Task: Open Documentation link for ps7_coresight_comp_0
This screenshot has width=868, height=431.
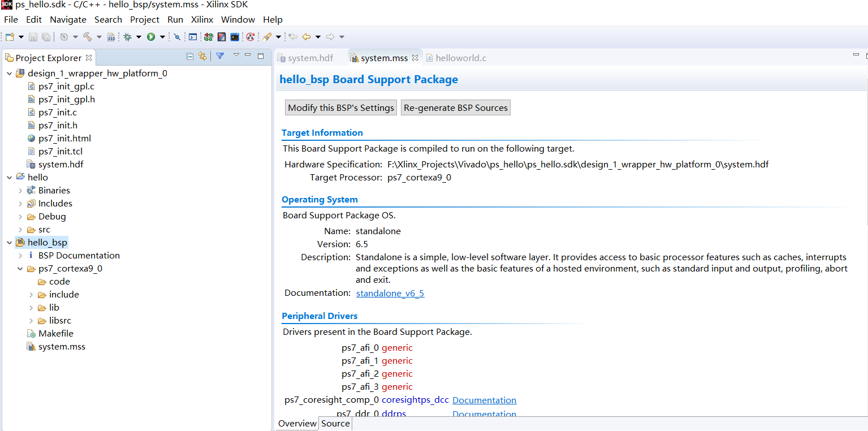Action: coord(484,400)
